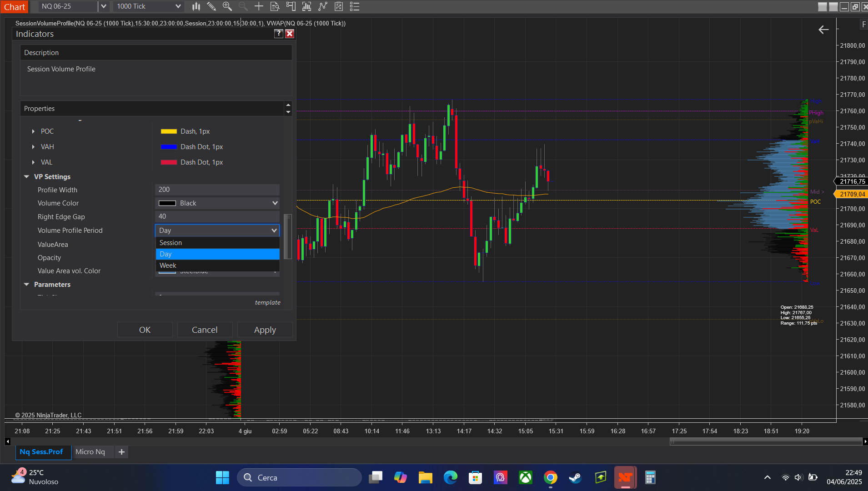
Task: Open the Data Box icon
Action: [x=275, y=6]
